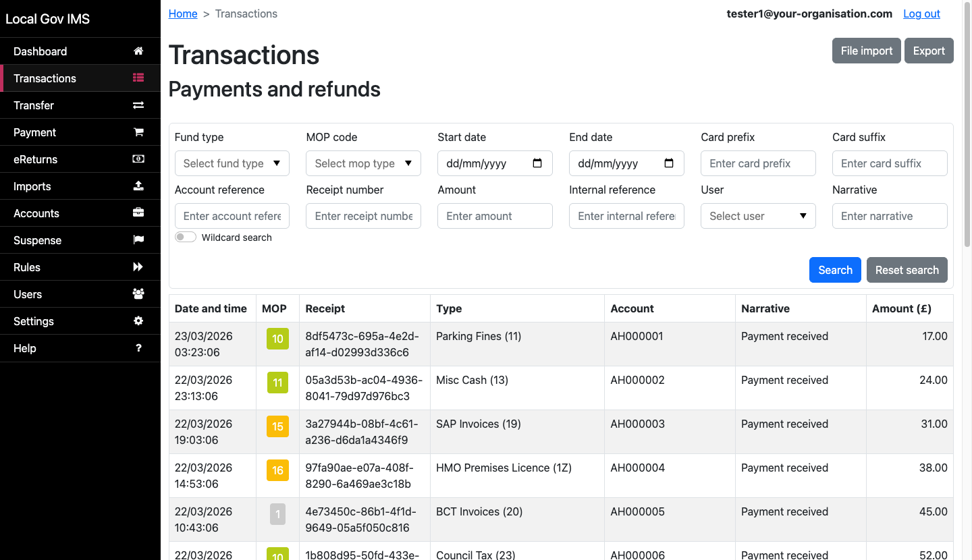The width and height of the screenshot is (972, 560).
Task: Click the Imports upload icon
Action: [138, 186]
